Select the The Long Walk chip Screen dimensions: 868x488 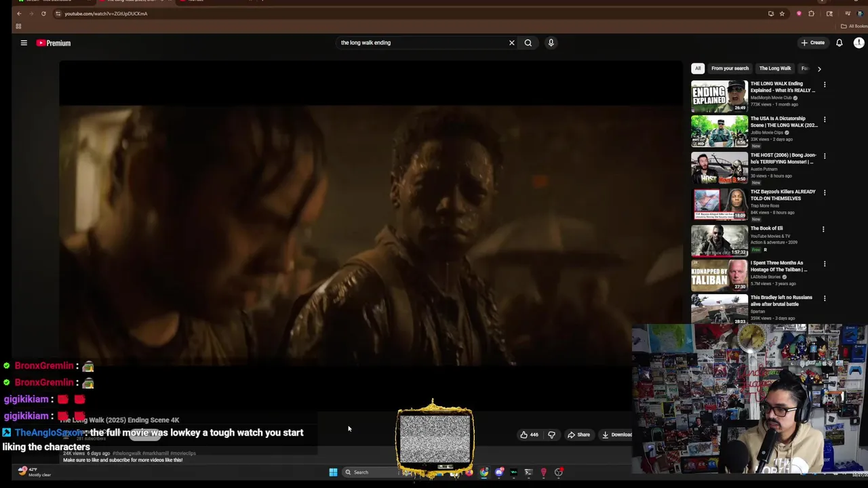(x=775, y=68)
